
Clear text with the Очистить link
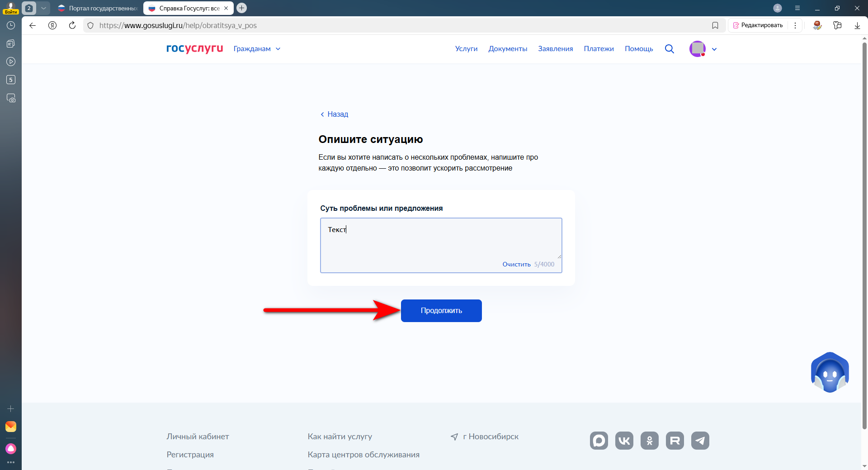tap(516, 264)
